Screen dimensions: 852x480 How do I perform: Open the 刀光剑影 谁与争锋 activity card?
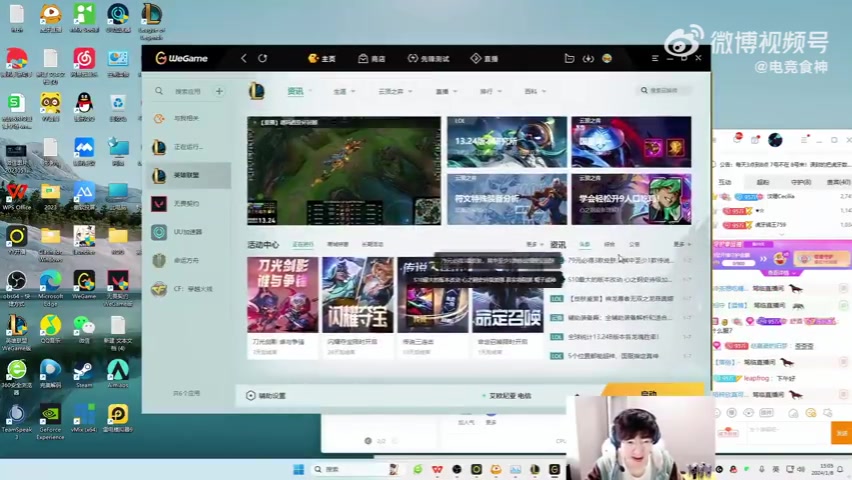point(283,307)
